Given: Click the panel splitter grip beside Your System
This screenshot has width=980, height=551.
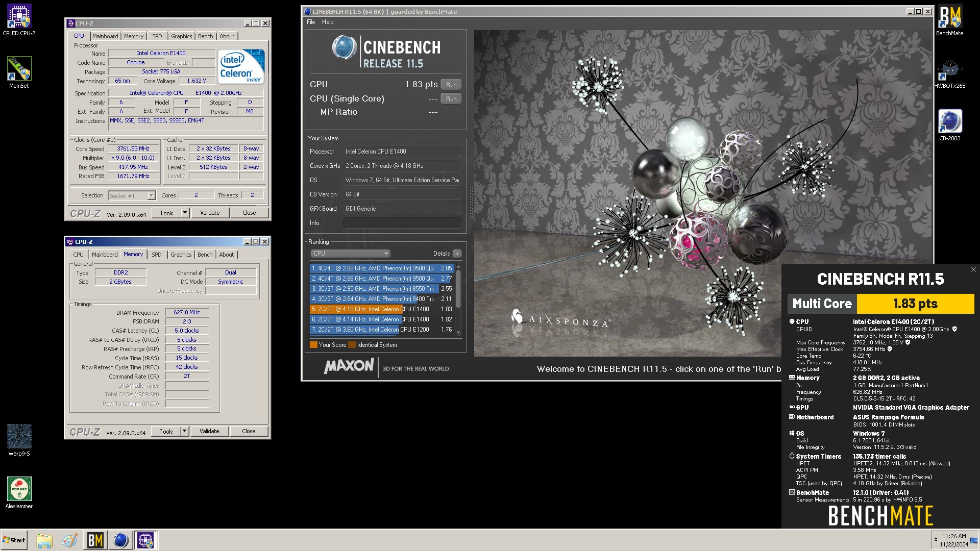Looking at the screenshot, I should click(x=471, y=204).
